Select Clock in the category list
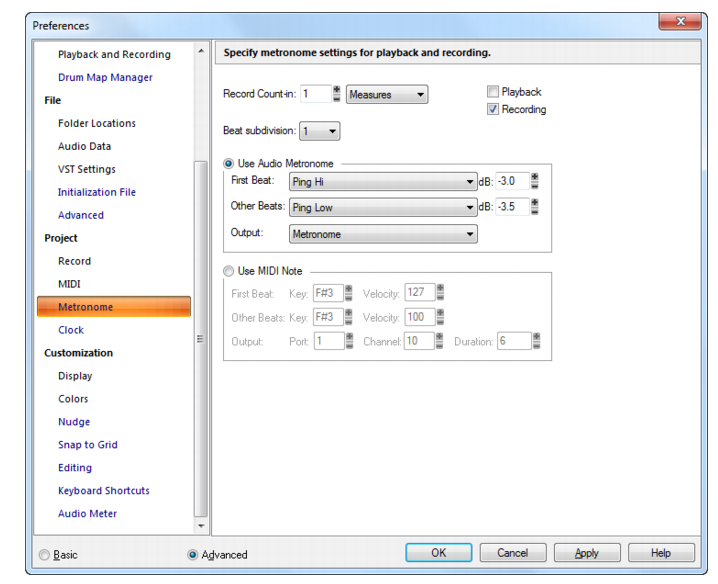This screenshot has width=718, height=584. pyautogui.click(x=71, y=330)
